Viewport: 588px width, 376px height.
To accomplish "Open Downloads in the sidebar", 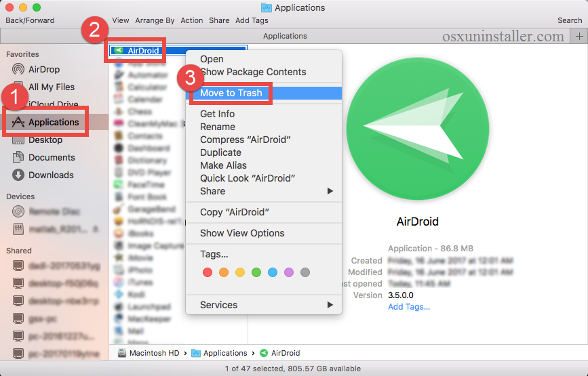I will pyautogui.click(x=51, y=175).
